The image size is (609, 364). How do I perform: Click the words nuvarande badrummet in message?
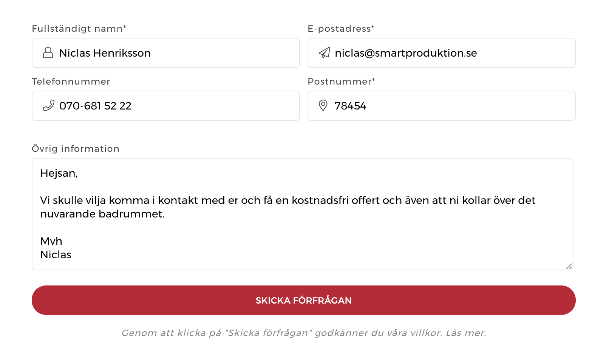[x=102, y=214]
